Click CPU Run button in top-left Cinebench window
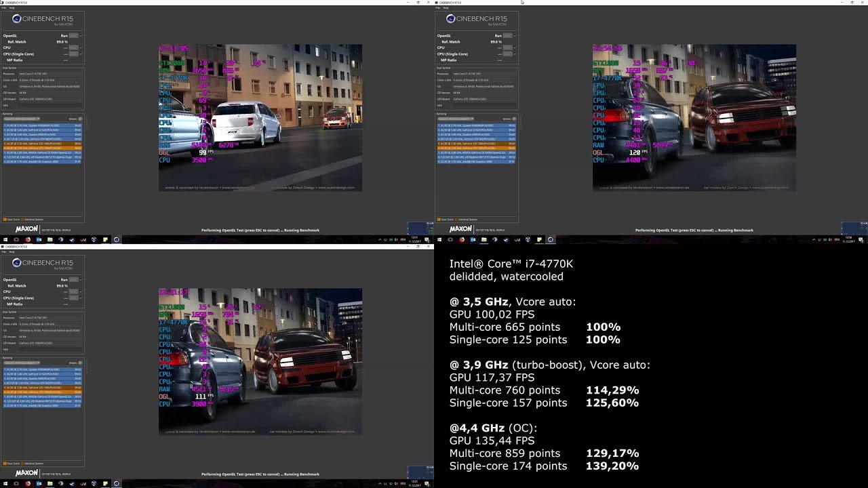 73,47
